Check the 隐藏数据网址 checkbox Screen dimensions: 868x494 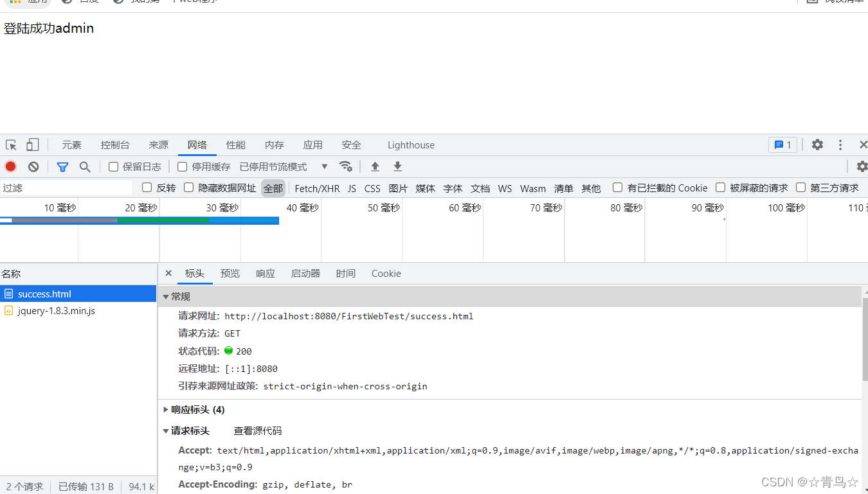[188, 188]
